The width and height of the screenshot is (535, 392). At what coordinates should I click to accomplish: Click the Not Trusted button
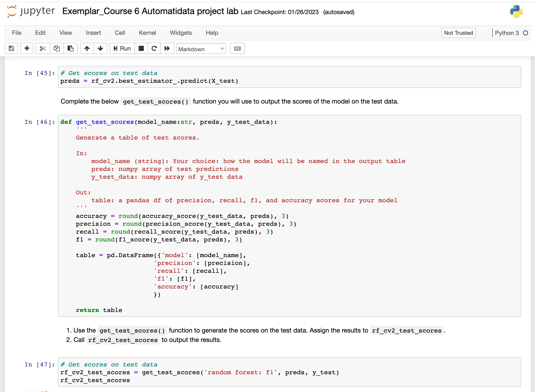coord(458,33)
